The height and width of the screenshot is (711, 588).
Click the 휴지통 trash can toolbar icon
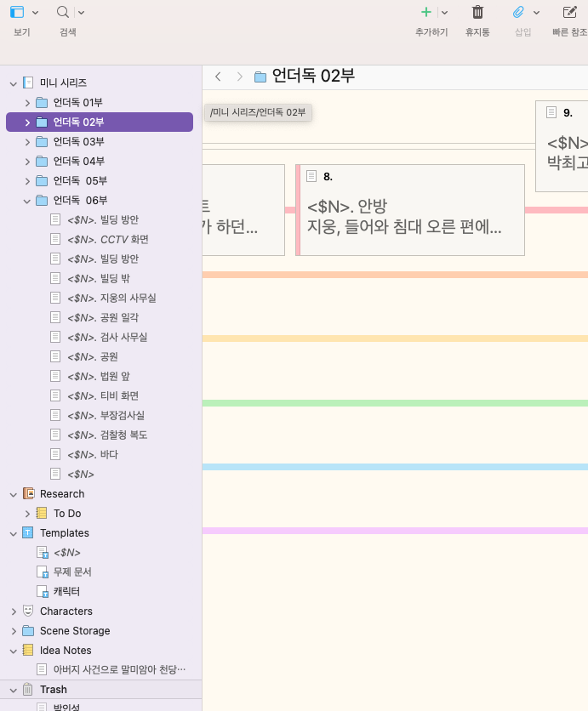477,12
